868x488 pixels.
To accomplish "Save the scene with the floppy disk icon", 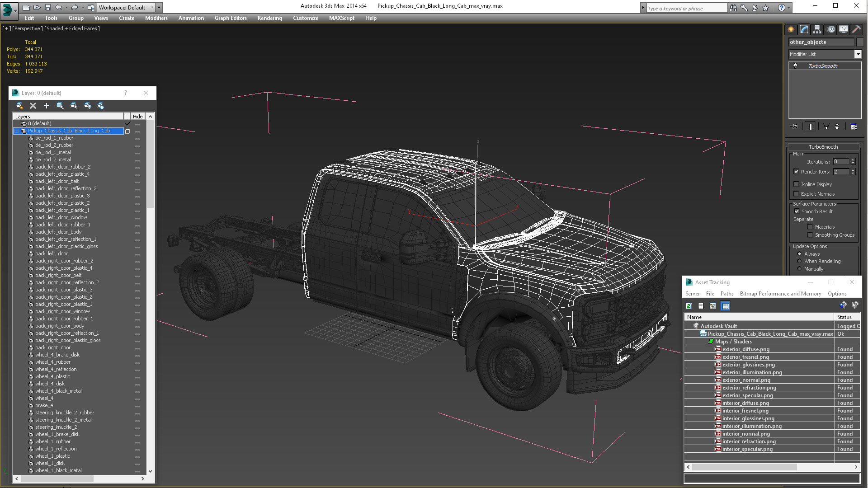I will click(47, 7).
